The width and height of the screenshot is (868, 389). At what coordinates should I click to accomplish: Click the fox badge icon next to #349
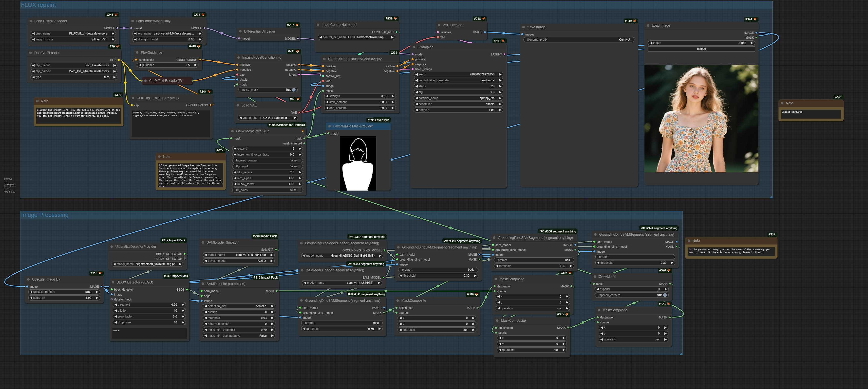tap(635, 21)
